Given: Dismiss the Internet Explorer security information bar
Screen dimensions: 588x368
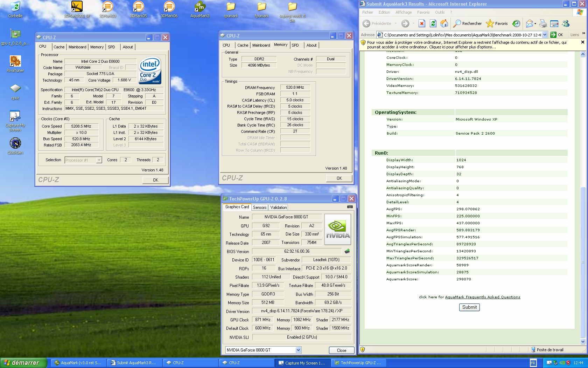Looking at the screenshot, I should (583, 42).
